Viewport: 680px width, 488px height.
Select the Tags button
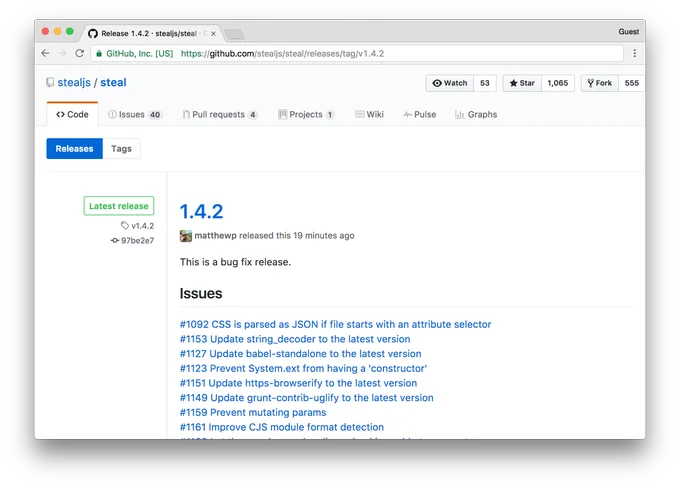tap(121, 149)
